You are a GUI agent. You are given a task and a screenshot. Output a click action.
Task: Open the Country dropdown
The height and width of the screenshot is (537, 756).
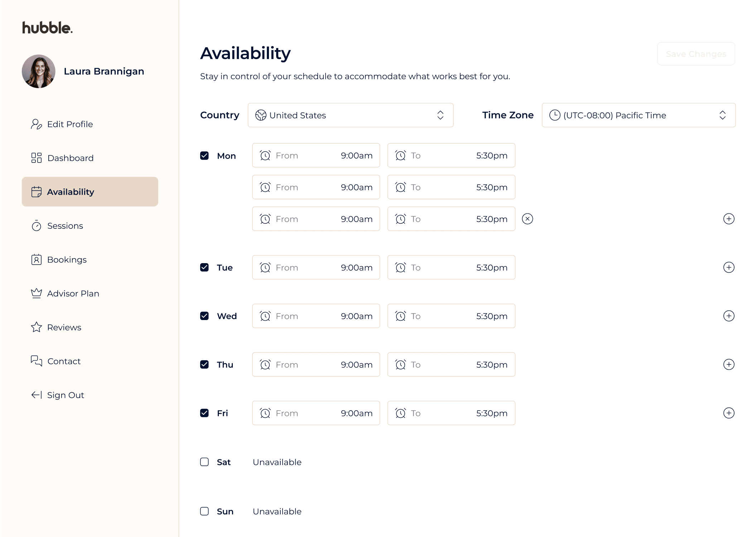pos(350,115)
